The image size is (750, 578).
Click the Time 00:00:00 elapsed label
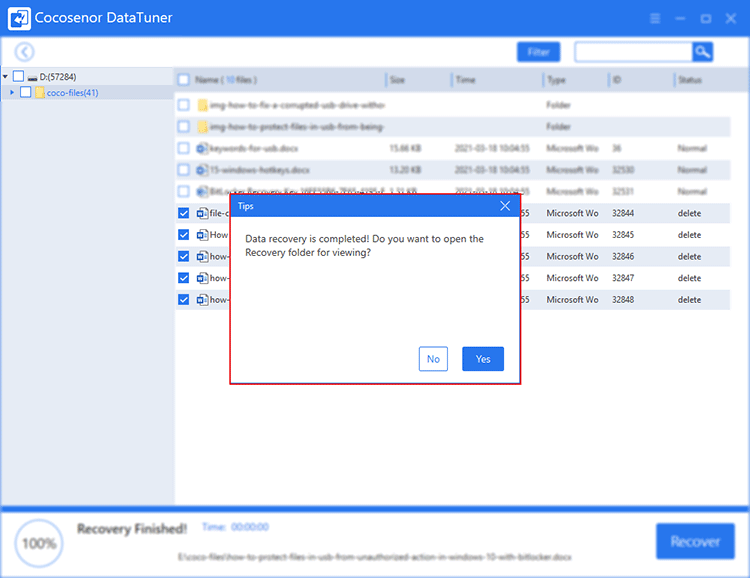point(235,527)
